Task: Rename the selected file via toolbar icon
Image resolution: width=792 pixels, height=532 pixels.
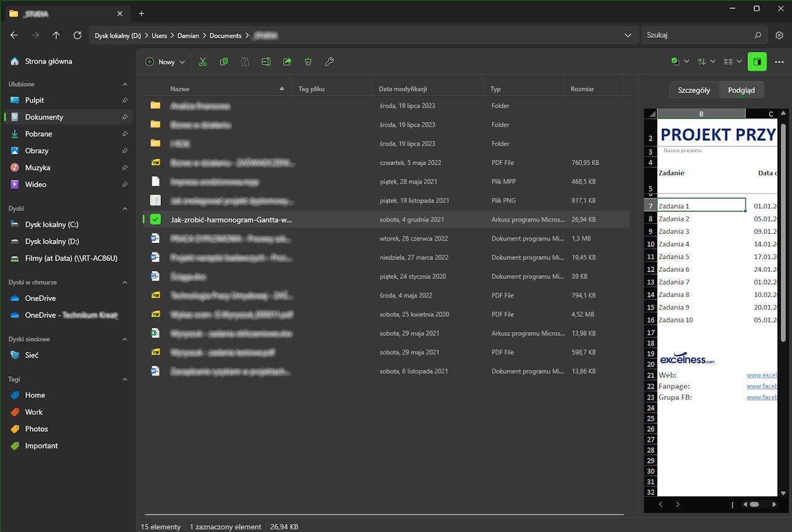Action: click(x=266, y=62)
